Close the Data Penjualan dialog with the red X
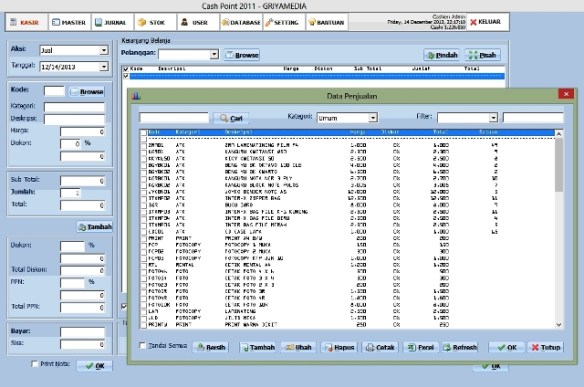 (x=566, y=94)
